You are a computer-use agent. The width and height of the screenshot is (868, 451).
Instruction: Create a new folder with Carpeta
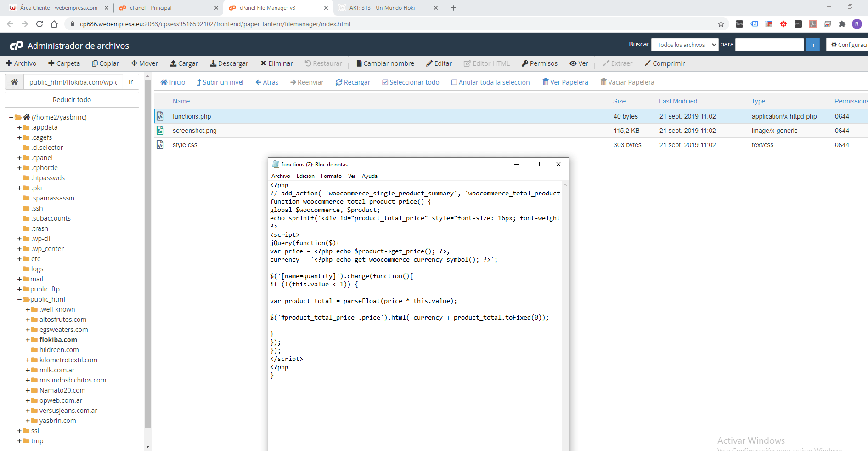point(64,63)
